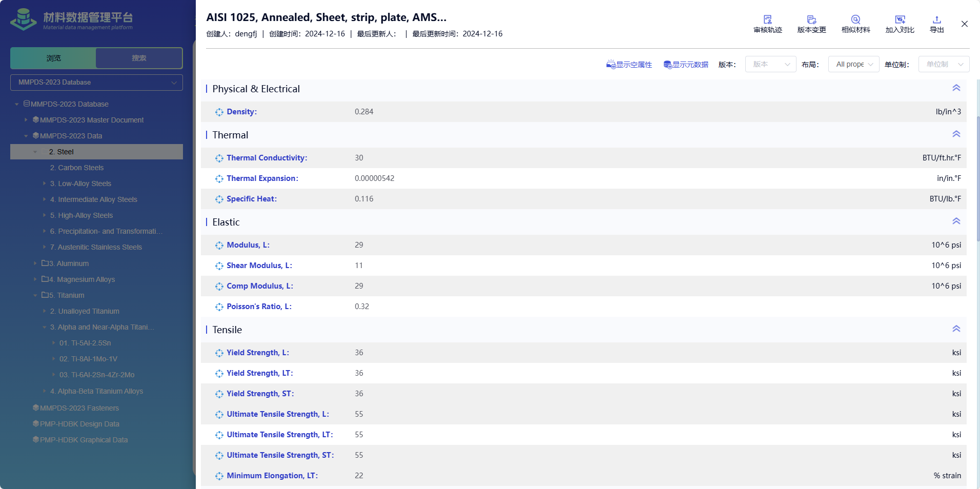
Task: Click Minimum Elongation, LT property icon
Action: 219,476
